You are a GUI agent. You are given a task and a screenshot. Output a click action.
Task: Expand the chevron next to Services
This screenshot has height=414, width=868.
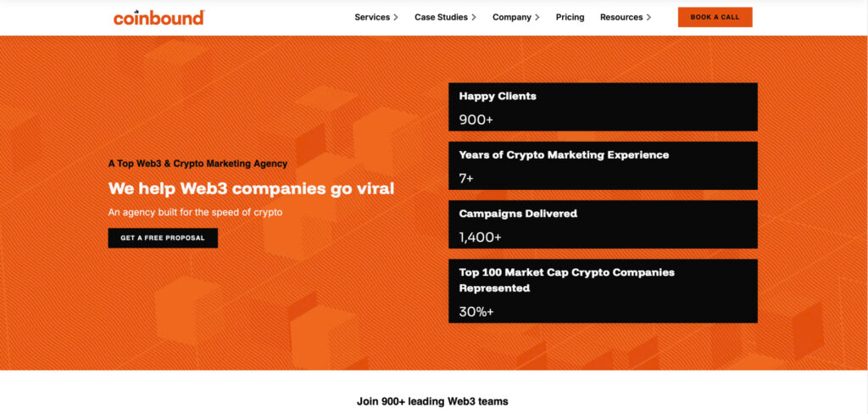click(396, 18)
